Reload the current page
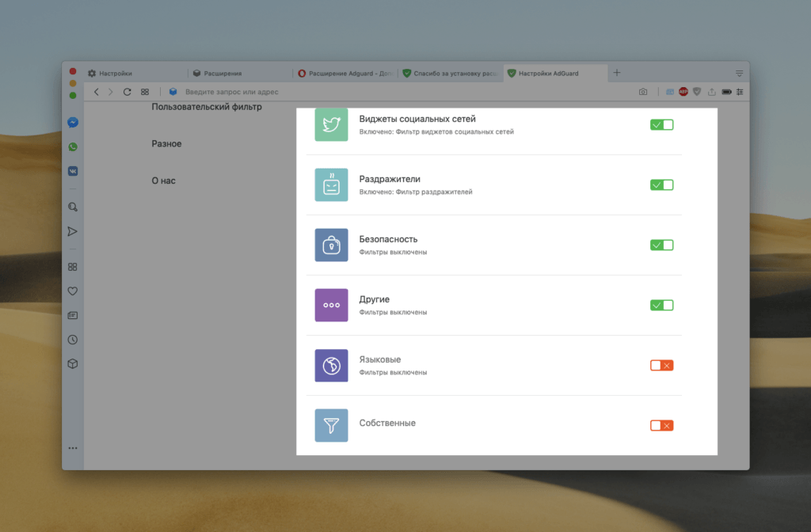 [128, 92]
